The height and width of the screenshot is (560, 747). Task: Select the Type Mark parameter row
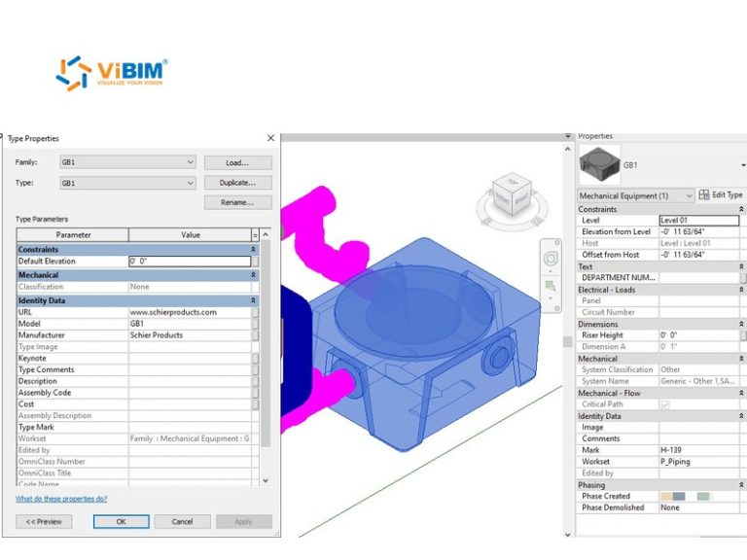(x=138, y=427)
